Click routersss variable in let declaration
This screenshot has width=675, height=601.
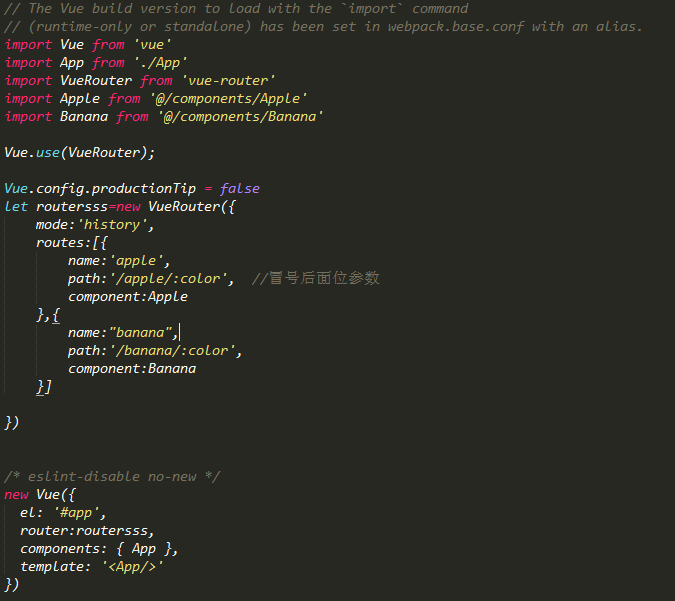point(72,207)
